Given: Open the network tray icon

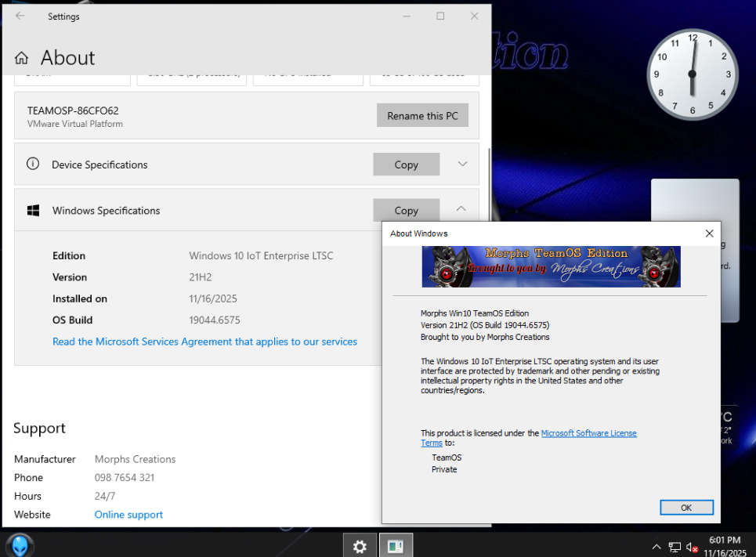Looking at the screenshot, I should point(675,547).
